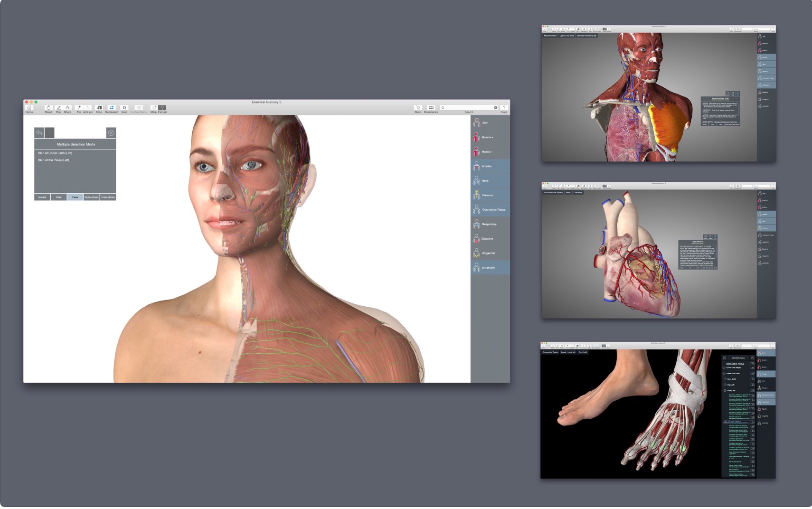Collapse Lower Limb (Left) in Control menu
This screenshot has width=812, height=509.
[x=724, y=374]
